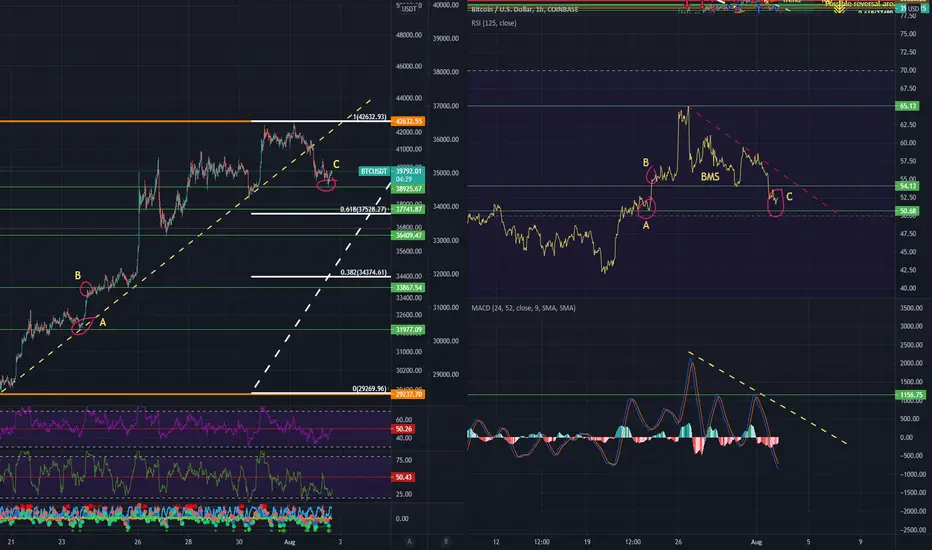Select the green 38925.67 price label
932x550 pixels.
coord(408,189)
